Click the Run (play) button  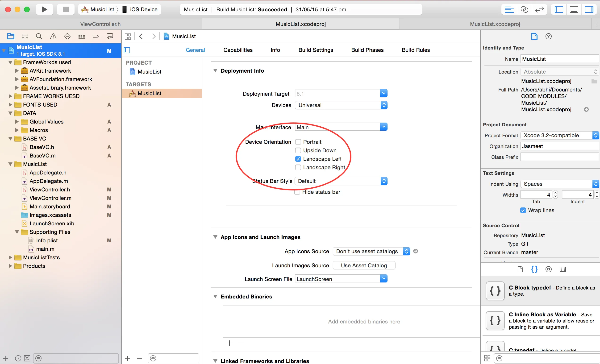click(44, 9)
